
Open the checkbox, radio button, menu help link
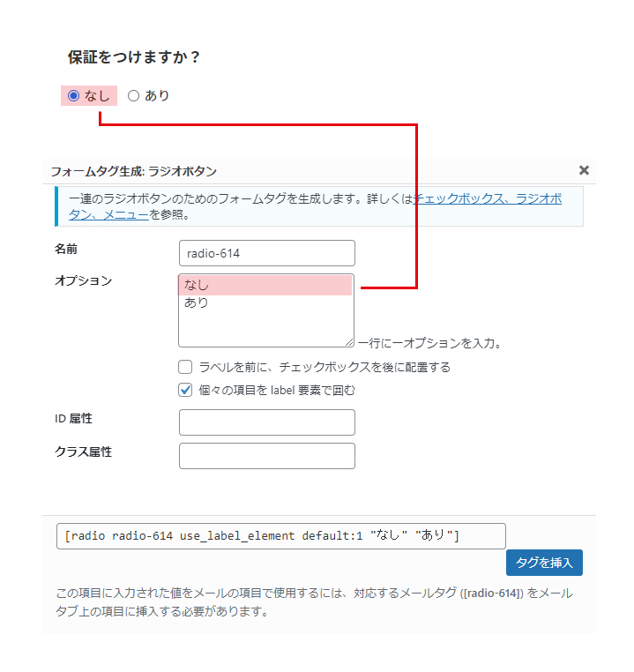[487, 199]
